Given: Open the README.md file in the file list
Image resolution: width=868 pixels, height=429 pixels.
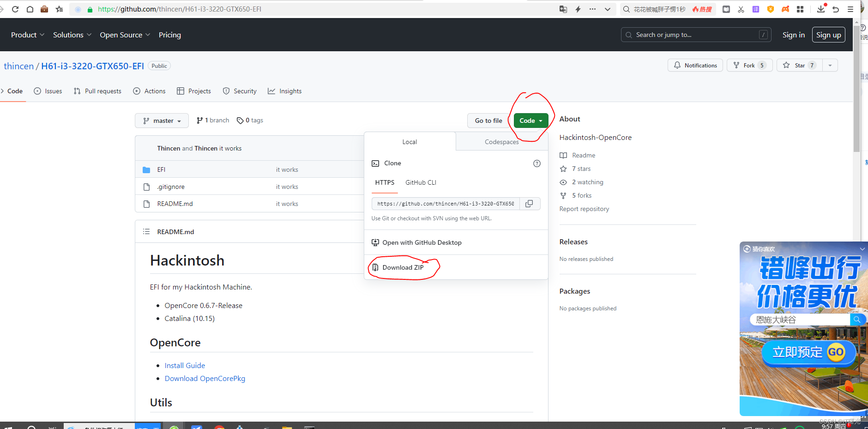Looking at the screenshot, I should click(175, 204).
